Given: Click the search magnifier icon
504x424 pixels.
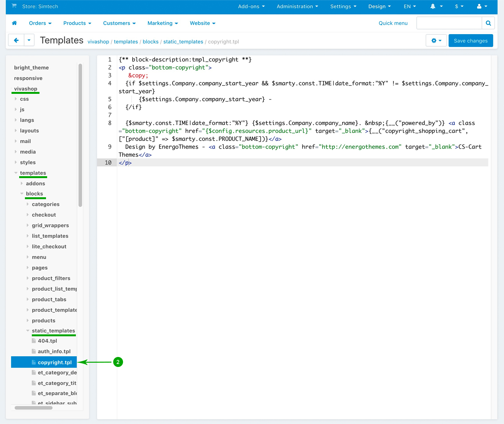Looking at the screenshot, I should [x=488, y=23].
